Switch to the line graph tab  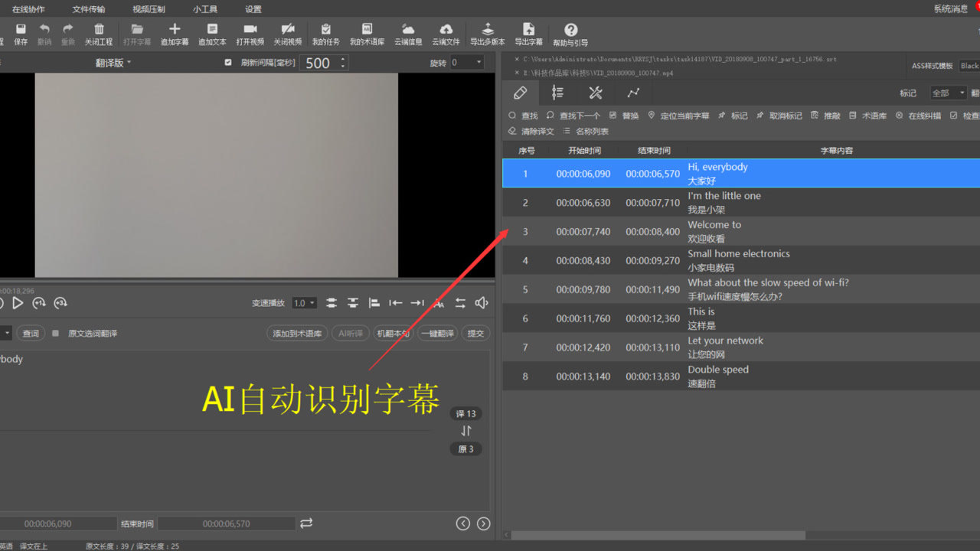633,93
